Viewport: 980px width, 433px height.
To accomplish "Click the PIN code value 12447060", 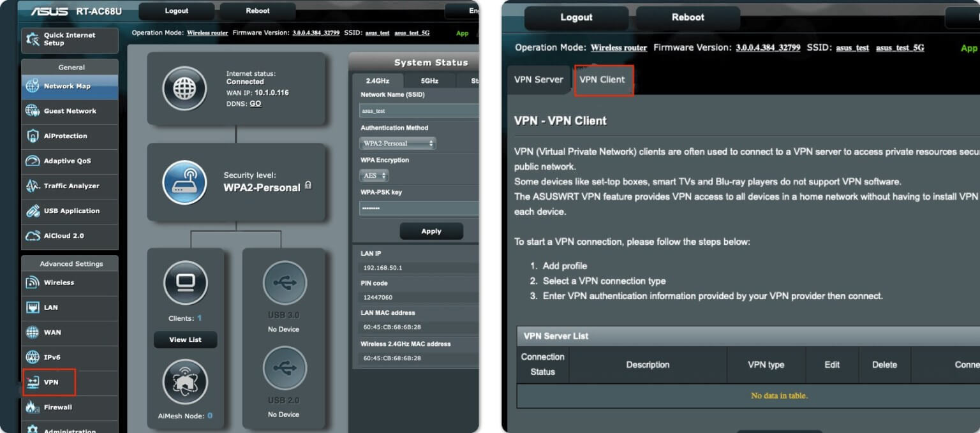I will pos(378,298).
